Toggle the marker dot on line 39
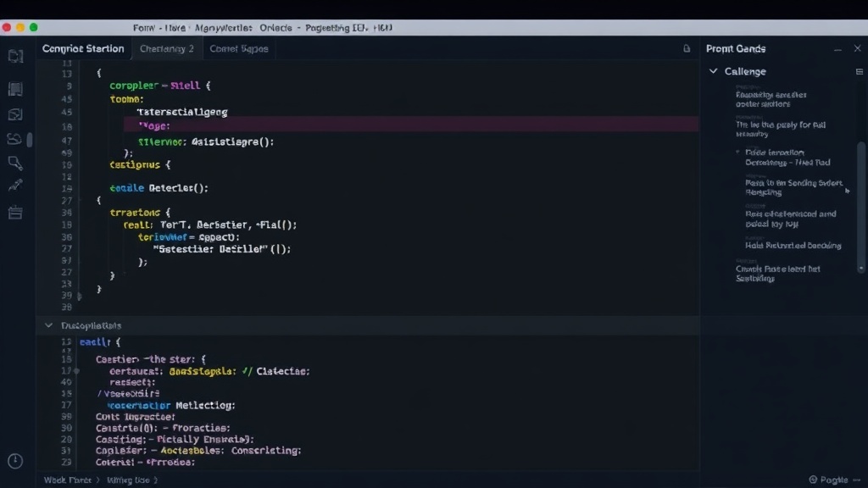 tap(79, 297)
